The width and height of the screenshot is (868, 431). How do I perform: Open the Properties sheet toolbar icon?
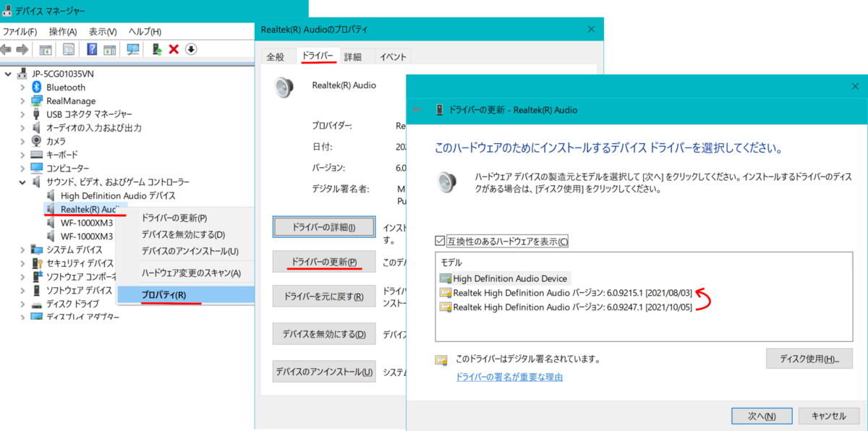point(69,49)
